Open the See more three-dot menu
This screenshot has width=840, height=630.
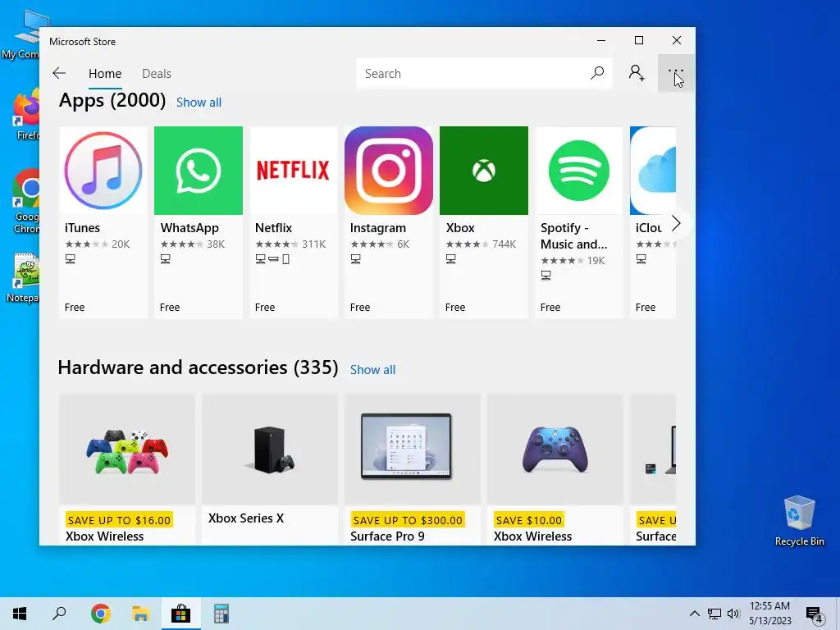click(676, 73)
